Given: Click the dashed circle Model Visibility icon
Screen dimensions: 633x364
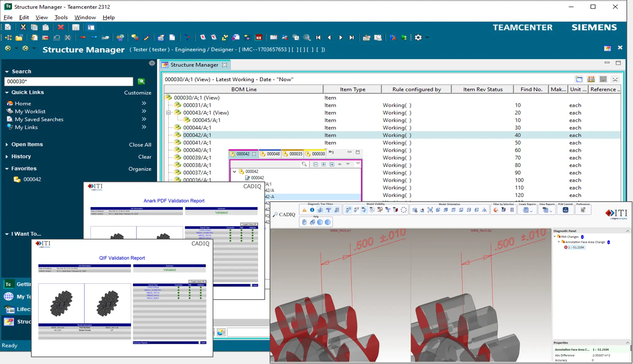Looking at the screenshot, I should point(404,210).
